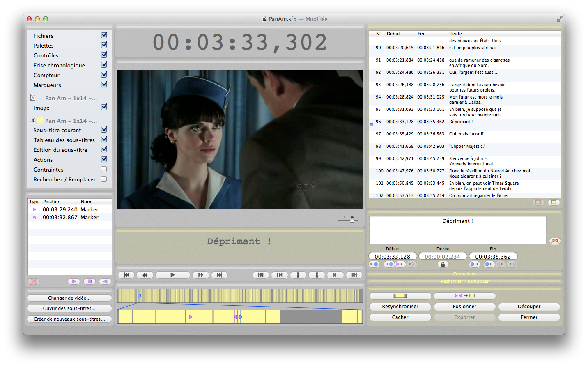The width and height of the screenshot is (588, 367).
Task: Go to the previous subtitle button
Action: point(280,275)
